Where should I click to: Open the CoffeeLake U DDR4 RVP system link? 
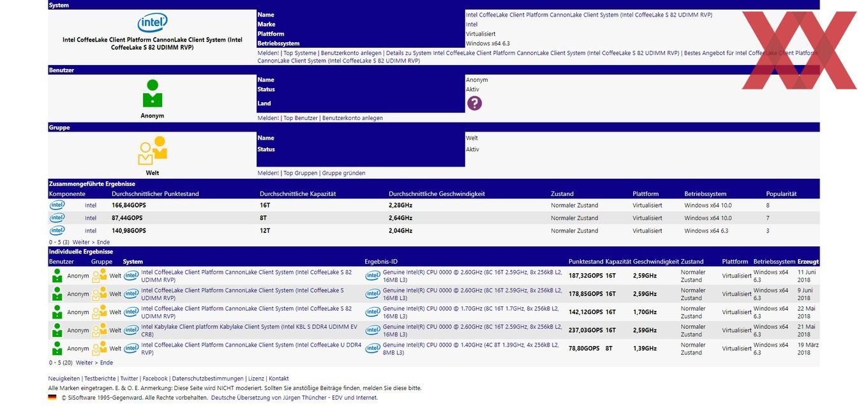click(x=251, y=349)
